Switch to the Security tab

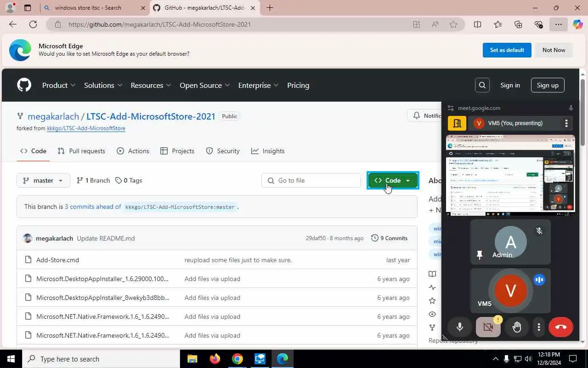pyautogui.click(x=223, y=151)
